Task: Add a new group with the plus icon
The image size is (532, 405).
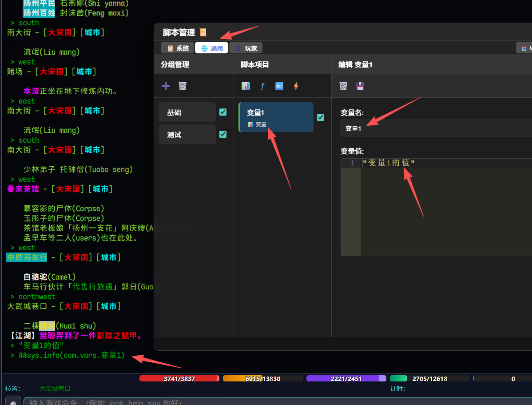Action: point(166,86)
